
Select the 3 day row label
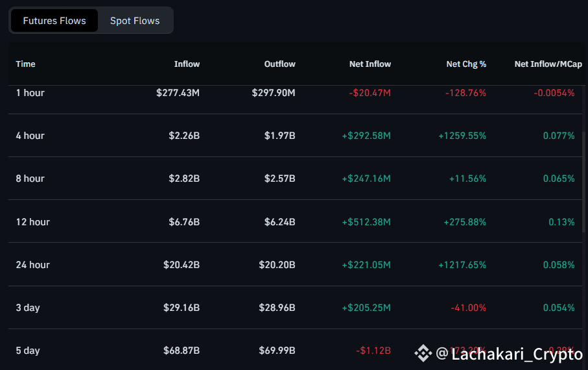click(28, 308)
